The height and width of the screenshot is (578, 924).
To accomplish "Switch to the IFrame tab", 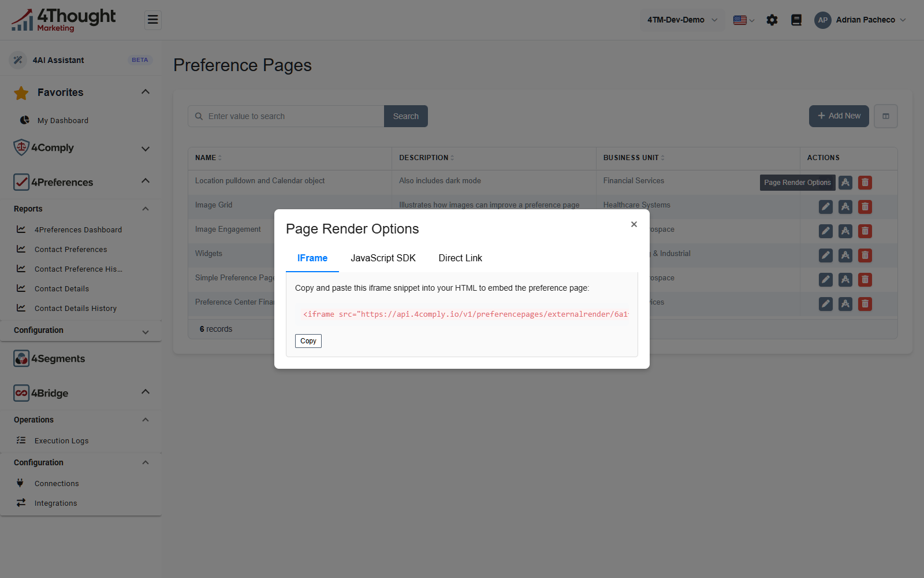I will click(x=312, y=258).
